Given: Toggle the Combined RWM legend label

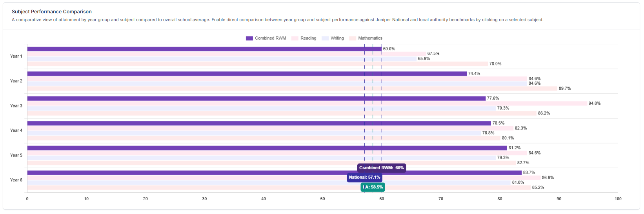Looking at the screenshot, I should point(270,38).
